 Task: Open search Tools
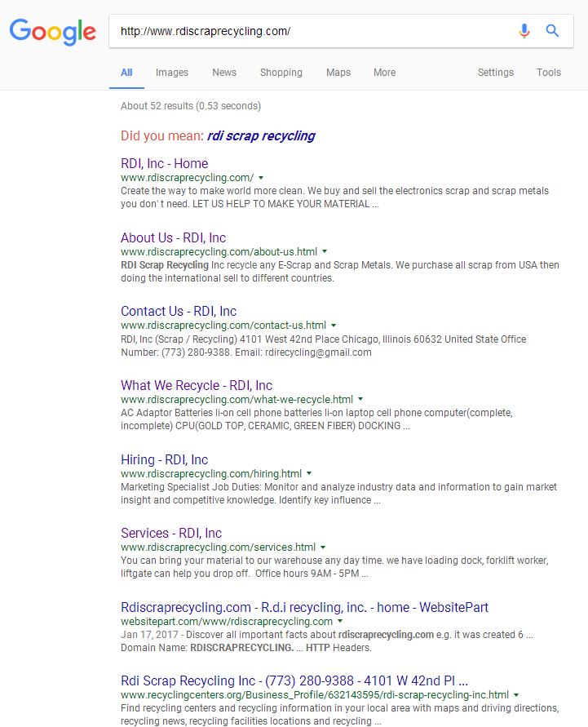point(549,73)
